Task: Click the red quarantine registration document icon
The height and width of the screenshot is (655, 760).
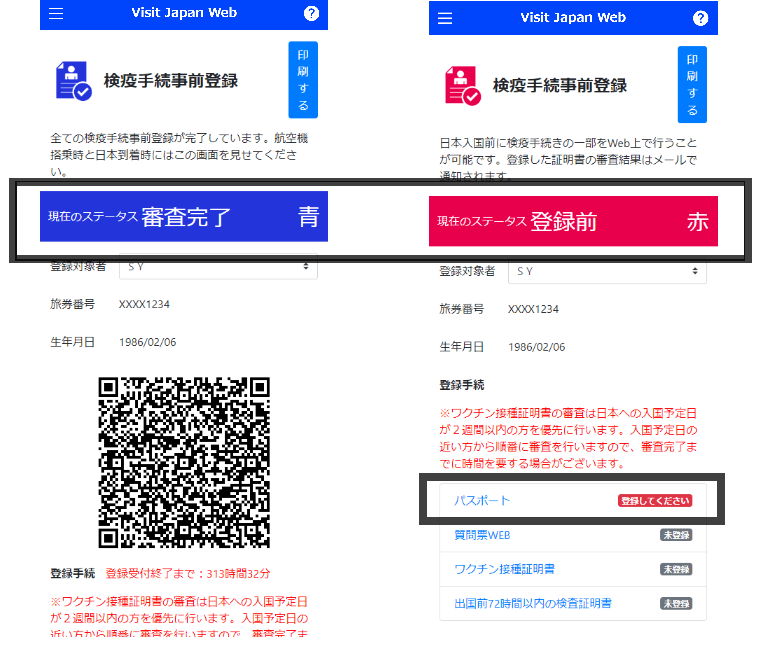Action: (x=463, y=85)
